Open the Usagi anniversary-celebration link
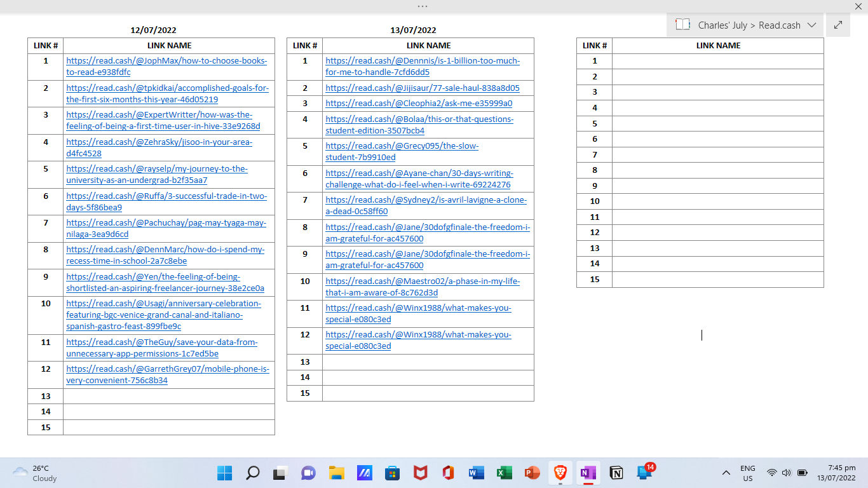 pos(164,315)
